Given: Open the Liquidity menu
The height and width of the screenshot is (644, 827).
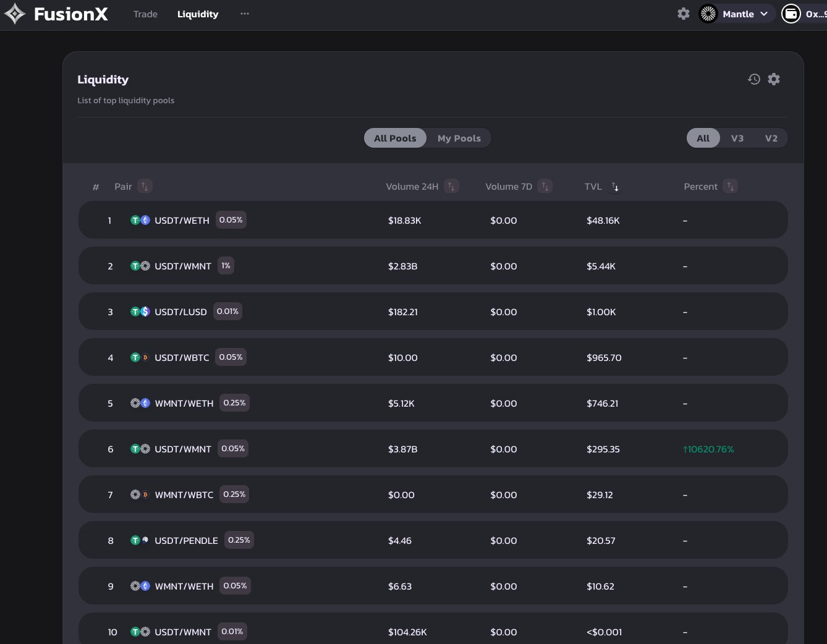Looking at the screenshot, I should [x=198, y=14].
